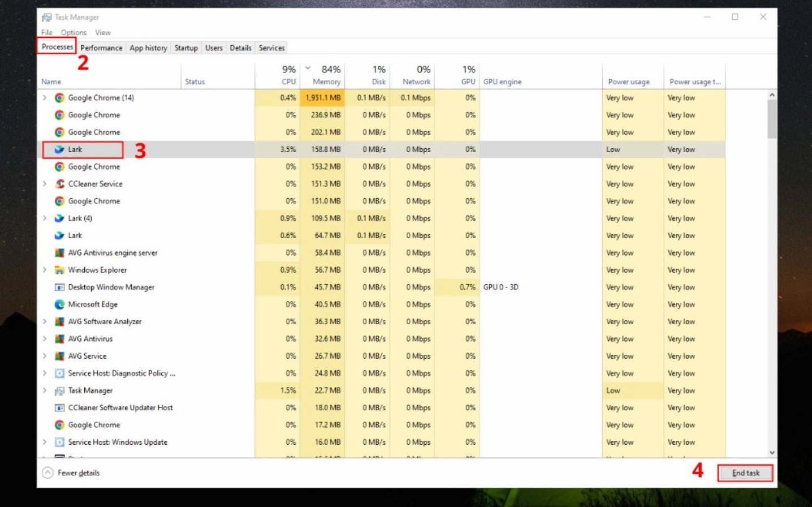Expand the Google Chrome (14) process group

point(45,97)
